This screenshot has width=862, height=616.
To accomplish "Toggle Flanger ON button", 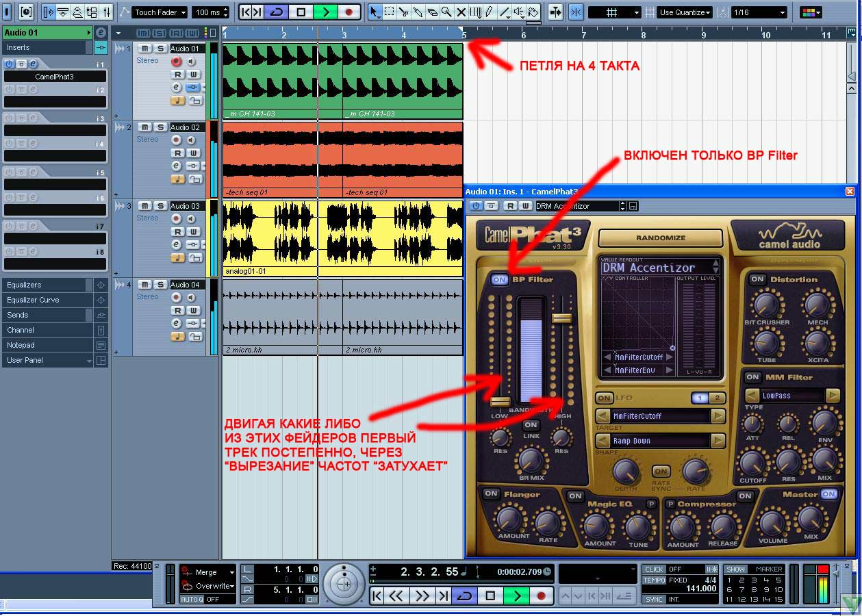I will click(x=491, y=493).
